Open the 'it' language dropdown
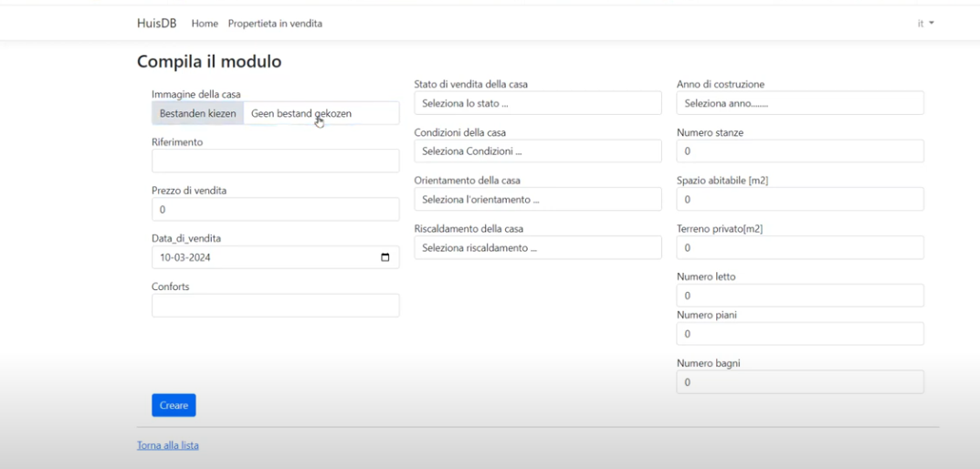Viewport: 980px width, 469px height. [925, 23]
